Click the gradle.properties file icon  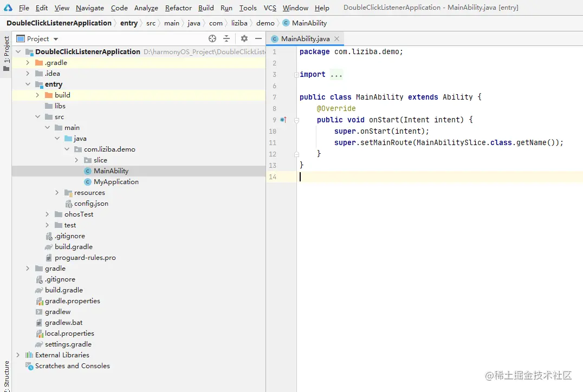tap(40, 301)
